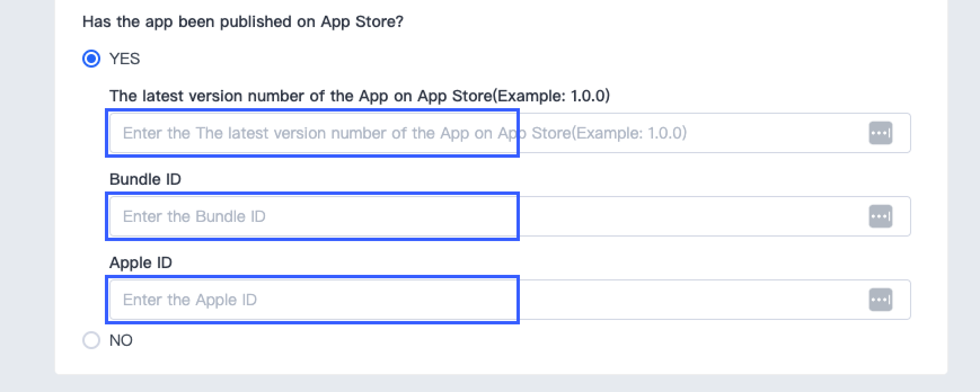Click "Enter the Bundle ID" placeholder text

pyautogui.click(x=194, y=216)
